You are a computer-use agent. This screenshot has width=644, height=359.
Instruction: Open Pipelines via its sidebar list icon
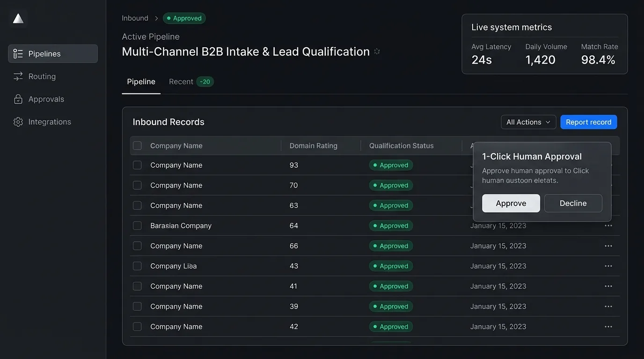click(x=18, y=54)
